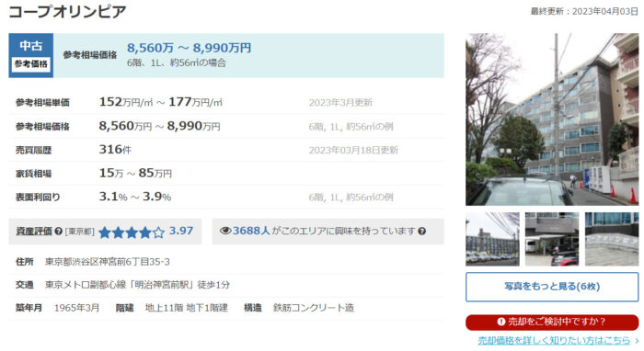
Task: Click the 8,560万 ～ 8,990万円 headline price
Action: tap(189, 48)
